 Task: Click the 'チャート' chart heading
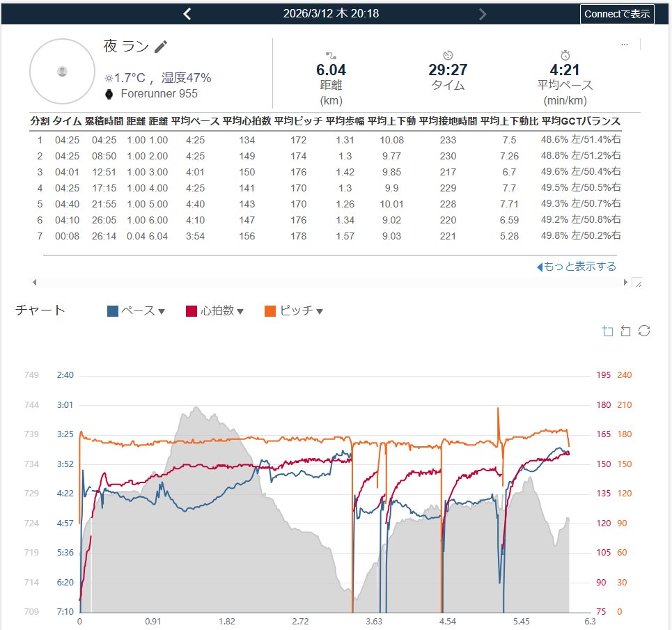point(40,310)
